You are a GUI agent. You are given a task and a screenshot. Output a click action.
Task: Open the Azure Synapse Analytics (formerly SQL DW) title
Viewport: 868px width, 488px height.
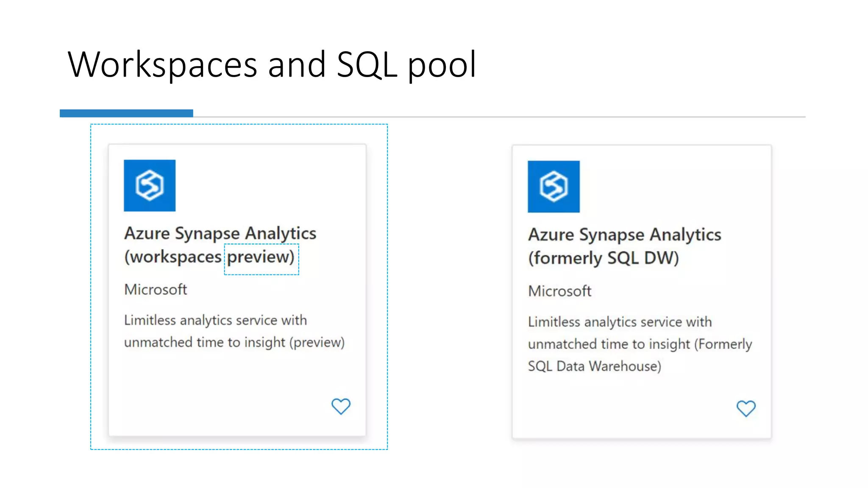pos(624,235)
